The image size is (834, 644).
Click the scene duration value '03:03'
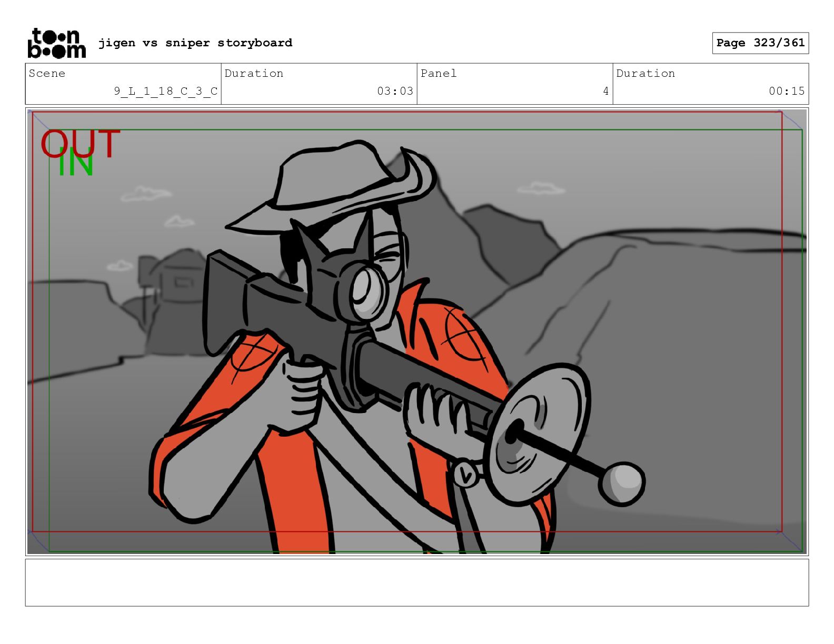395,91
